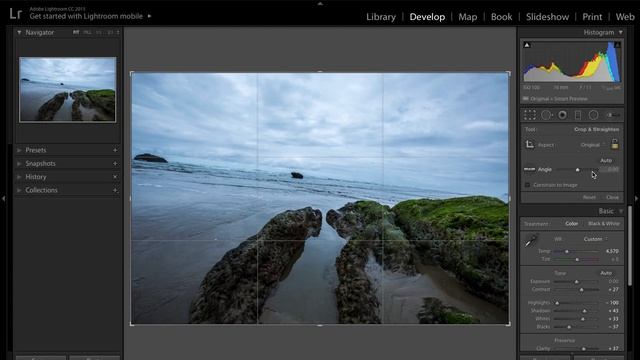Open the Map module
Image resolution: width=640 pixels, height=360 pixels.
[467, 17]
